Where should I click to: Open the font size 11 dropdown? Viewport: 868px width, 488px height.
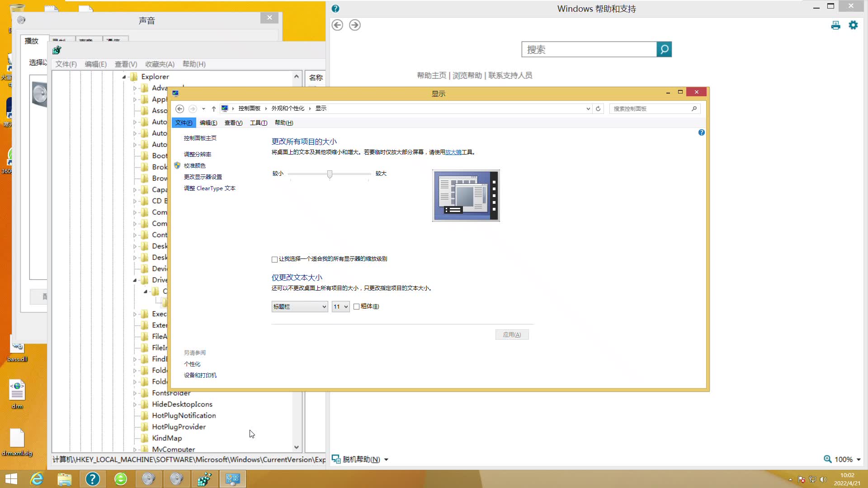340,307
